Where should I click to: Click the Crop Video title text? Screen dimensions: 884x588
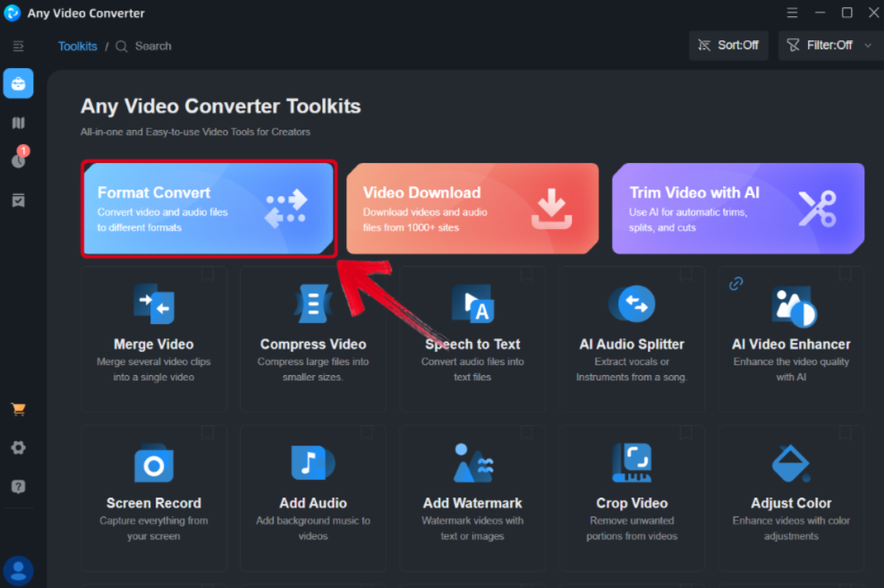632,503
